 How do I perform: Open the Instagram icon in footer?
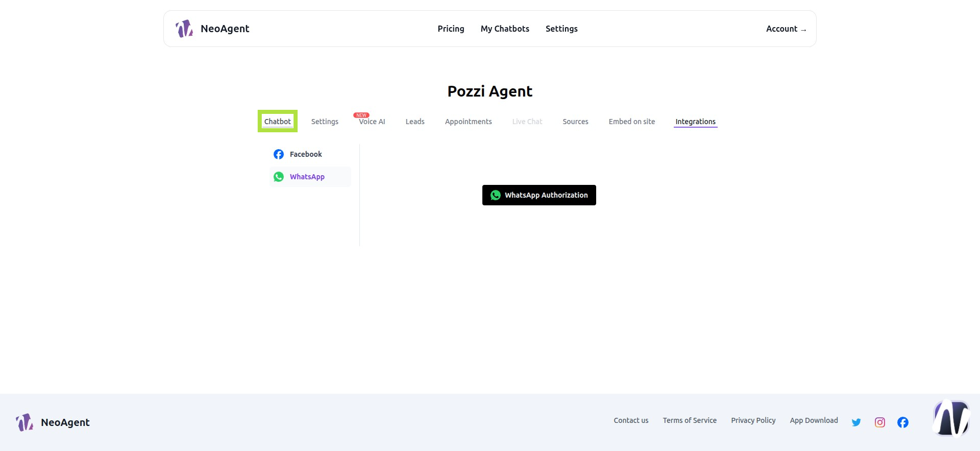pos(880,422)
